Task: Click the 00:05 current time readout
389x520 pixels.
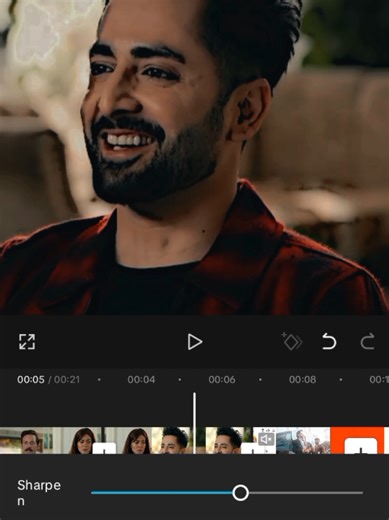Action: tap(31, 380)
